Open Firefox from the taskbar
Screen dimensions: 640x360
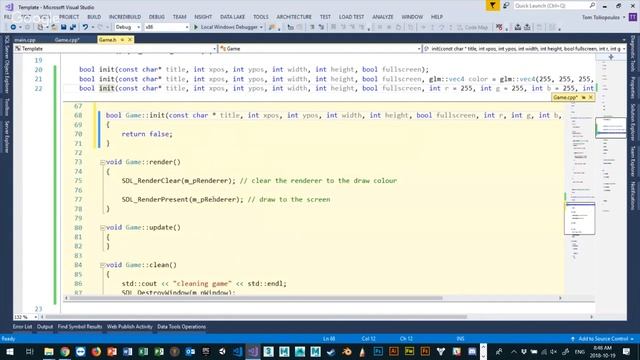coord(96,351)
